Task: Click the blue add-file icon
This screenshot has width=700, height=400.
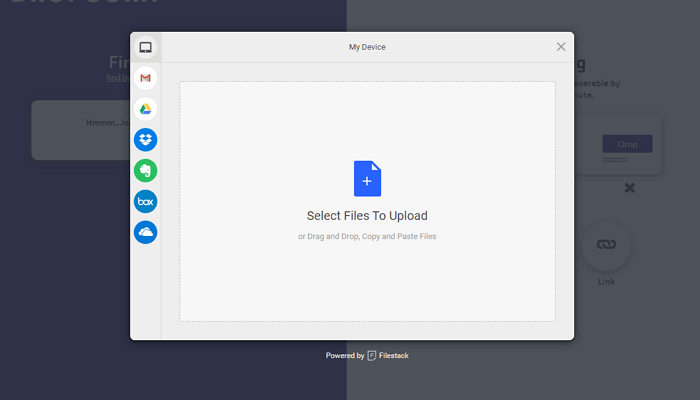Action: click(x=367, y=179)
